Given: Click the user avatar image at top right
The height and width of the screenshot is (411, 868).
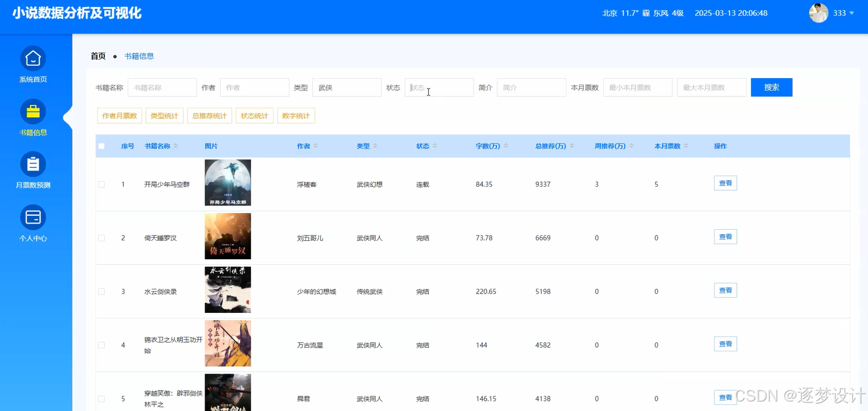Looking at the screenshot, I should (x=818, y=13).
